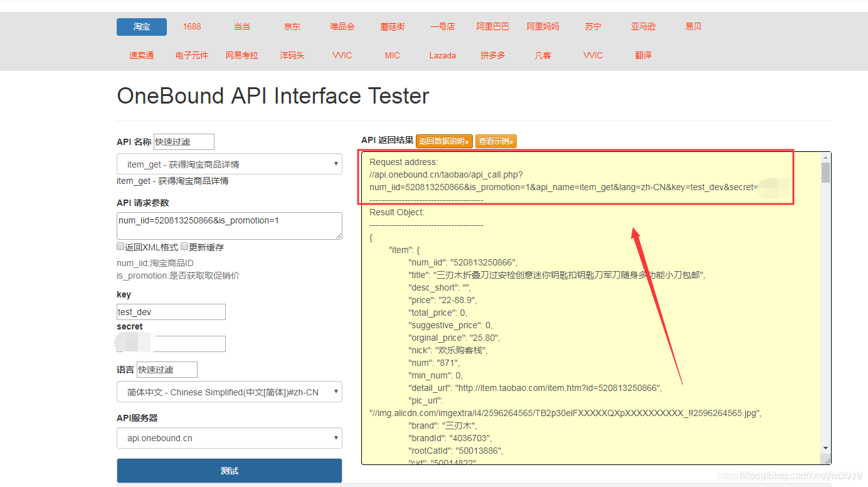Toggle the 更新缓存 checkbox

pos(184,247)
